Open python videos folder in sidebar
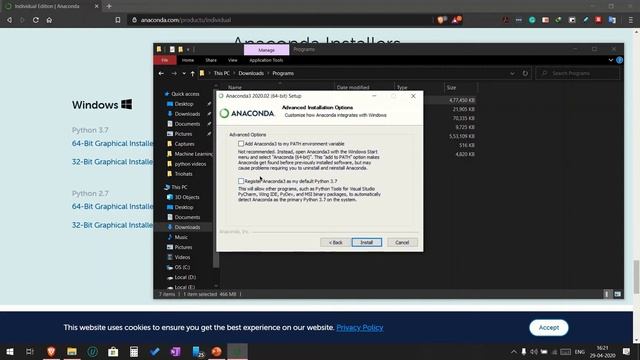The width and height of the screenshot is (640, 360). coord(190,164)
